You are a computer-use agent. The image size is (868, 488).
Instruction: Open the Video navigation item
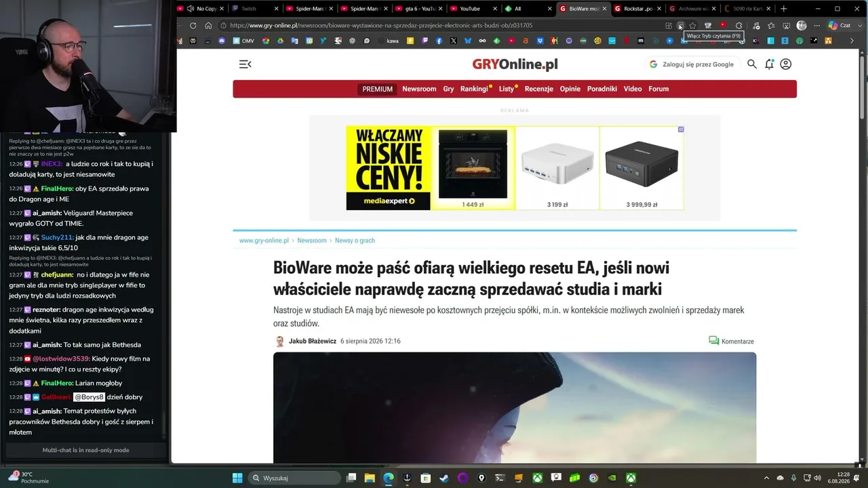(x=633, y=89)
